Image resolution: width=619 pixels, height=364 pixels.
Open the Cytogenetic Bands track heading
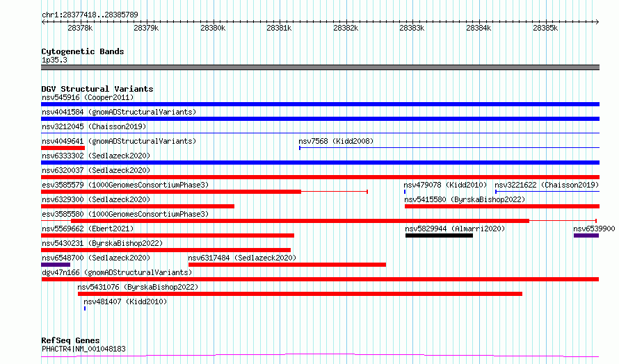83,51
